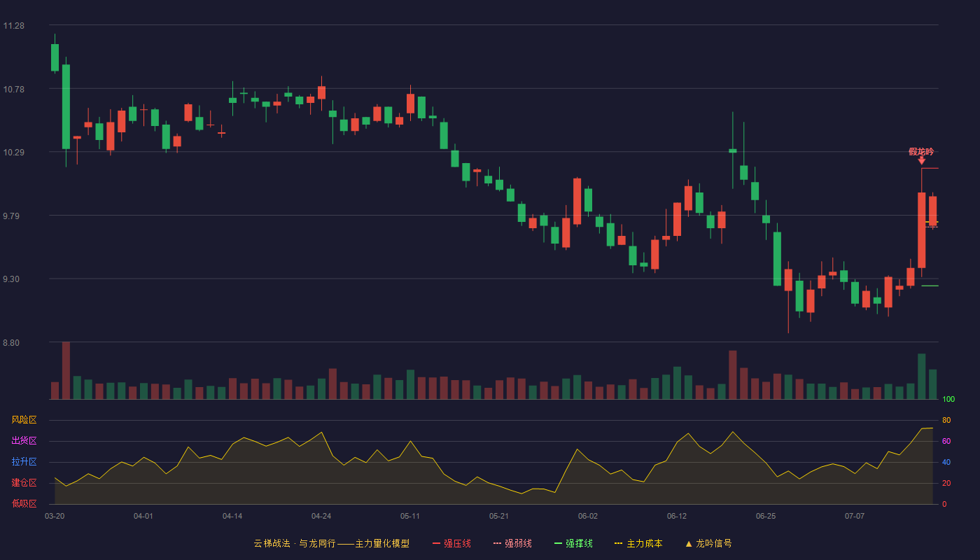Click the long green candle above 03-20
980x560 pixels.
(x=66, y=106)
